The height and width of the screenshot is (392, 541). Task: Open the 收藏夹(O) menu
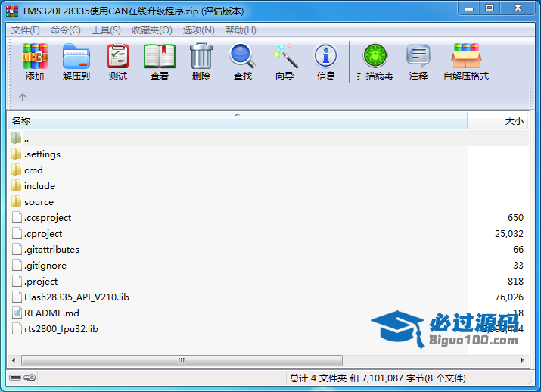pos(152,30)
